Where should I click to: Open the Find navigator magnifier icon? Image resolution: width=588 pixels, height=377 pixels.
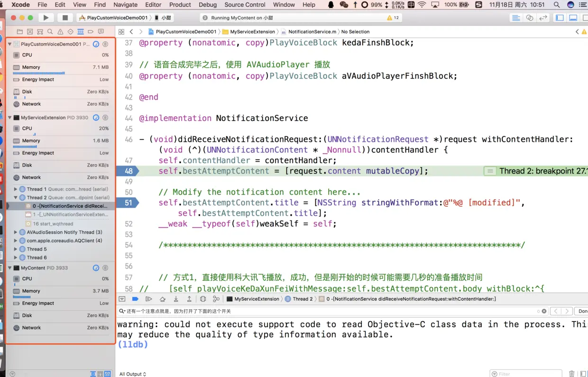pos(50,32)
